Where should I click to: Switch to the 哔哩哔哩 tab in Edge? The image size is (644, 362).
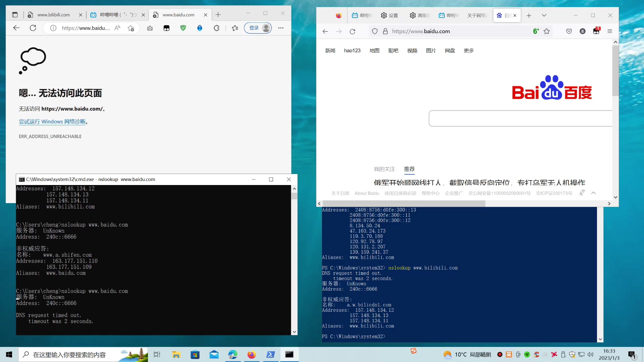click(118, 15)
